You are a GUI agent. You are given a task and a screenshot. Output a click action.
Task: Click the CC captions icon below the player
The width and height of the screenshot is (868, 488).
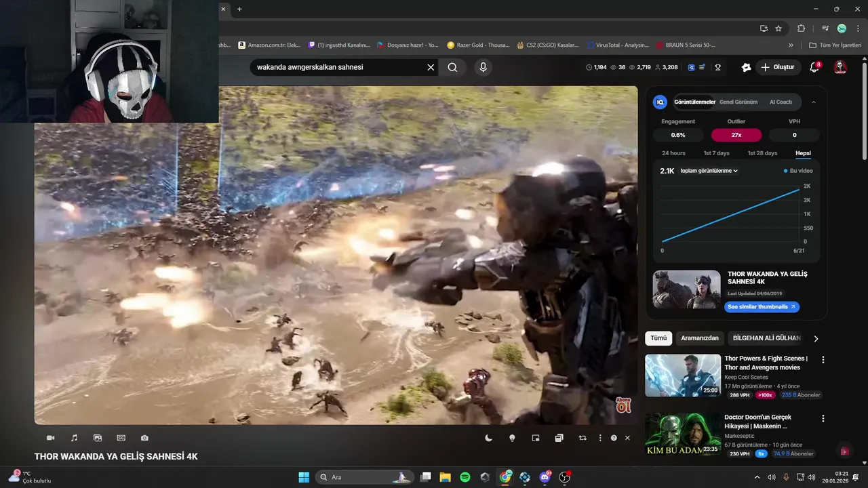point(121,438)
